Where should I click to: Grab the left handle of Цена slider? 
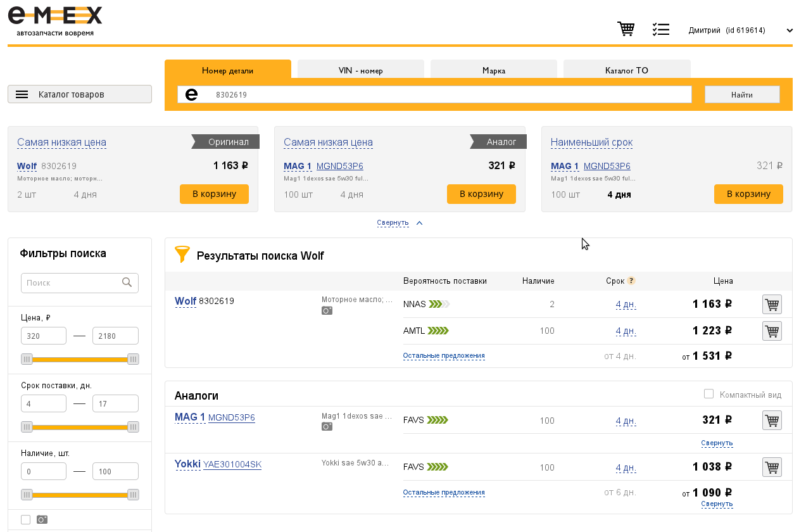(x=27, y=359)
